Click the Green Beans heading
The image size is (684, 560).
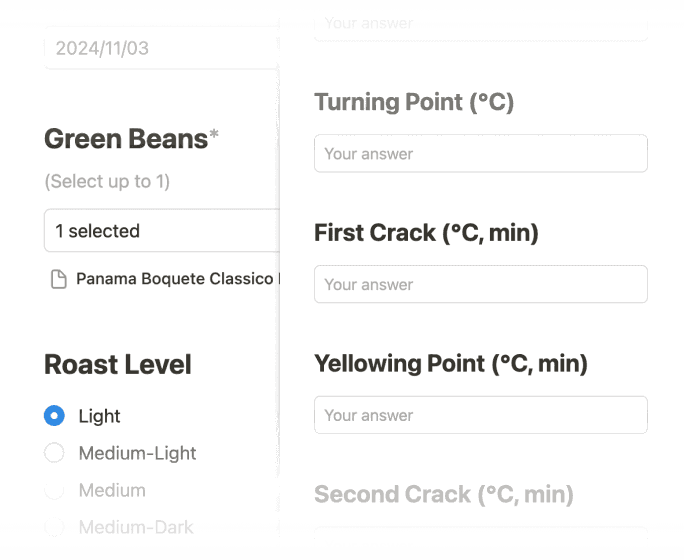click(x=126, y=139)
